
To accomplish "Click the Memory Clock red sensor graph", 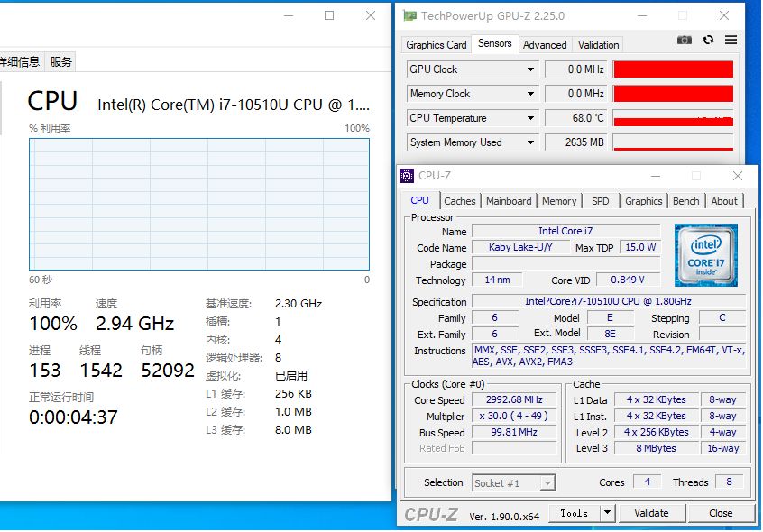I will [673, 94].
